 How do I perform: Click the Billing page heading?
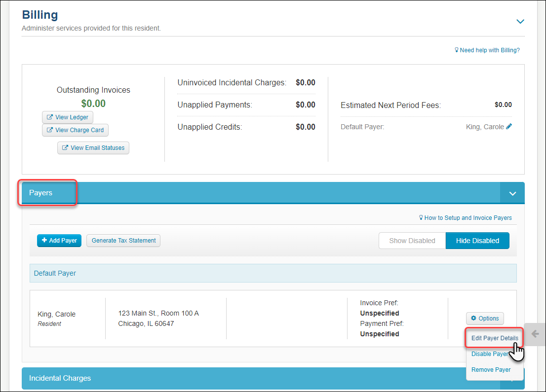coord(40,15)
